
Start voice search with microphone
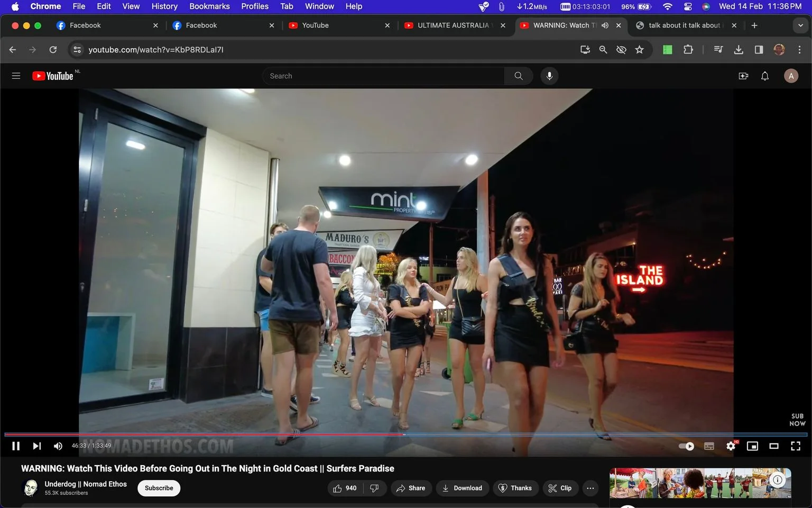point(549,76)
